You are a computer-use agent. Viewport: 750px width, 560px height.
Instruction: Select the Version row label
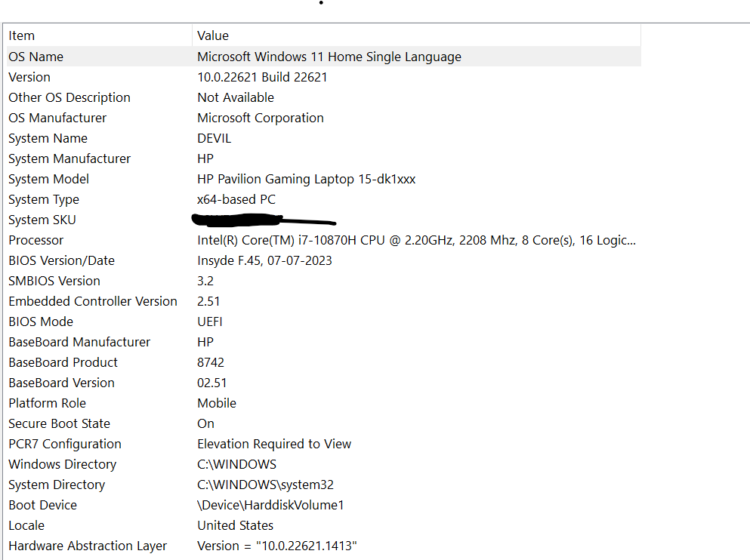[29, 78]
